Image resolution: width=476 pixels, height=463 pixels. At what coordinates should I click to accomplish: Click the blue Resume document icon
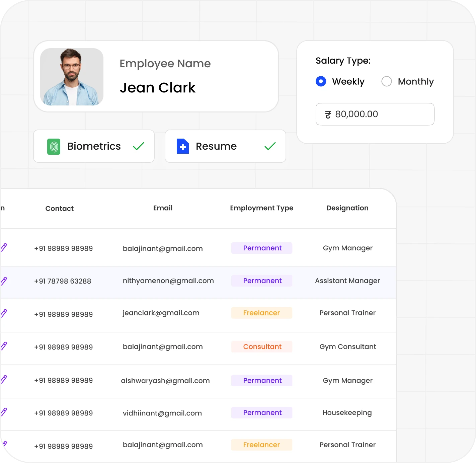[183, 146]
